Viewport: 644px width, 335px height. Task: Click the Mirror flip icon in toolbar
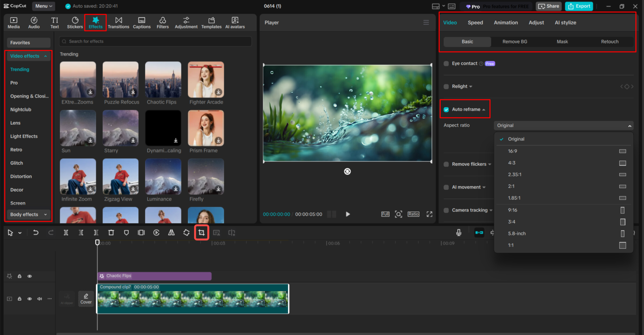pos(171,232)
